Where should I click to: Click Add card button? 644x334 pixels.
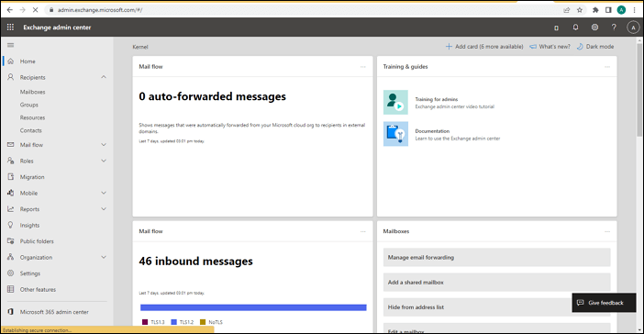484,47
